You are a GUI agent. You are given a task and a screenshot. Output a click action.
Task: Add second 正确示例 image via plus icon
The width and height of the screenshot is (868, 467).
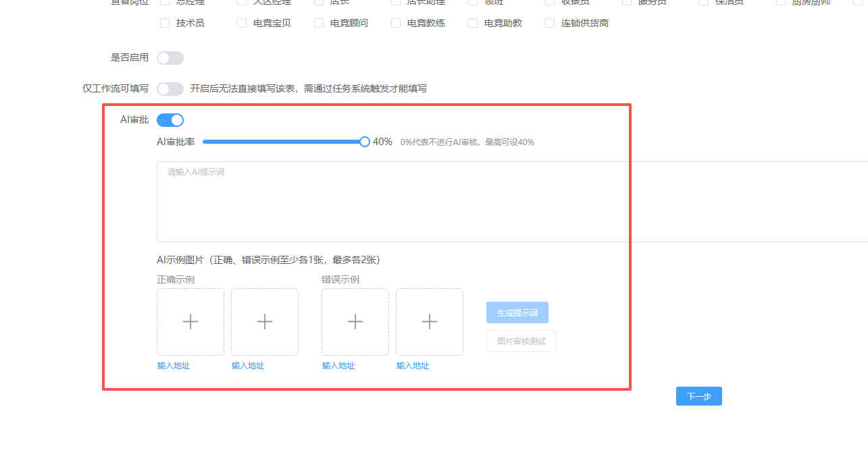click(x=265, y=322)
